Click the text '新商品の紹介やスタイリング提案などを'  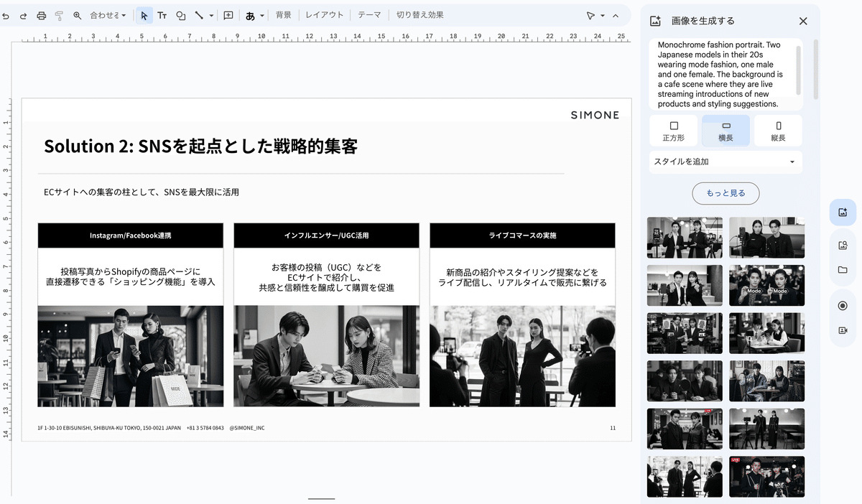(x=522, y=272)
